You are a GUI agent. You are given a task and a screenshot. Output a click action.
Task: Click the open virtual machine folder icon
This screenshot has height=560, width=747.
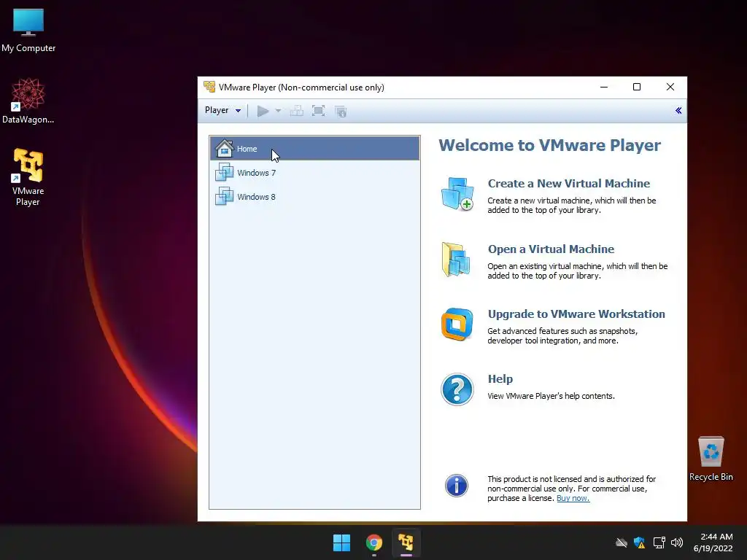pos(456,260)
